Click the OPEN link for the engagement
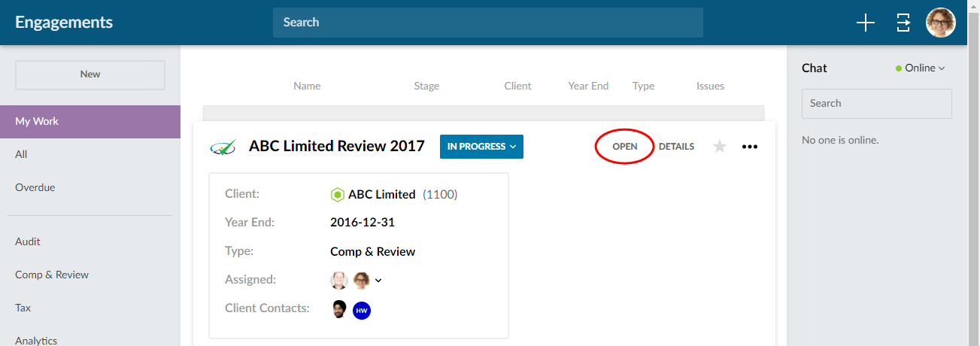Viewport: 980px width, 346px height. 624,147
